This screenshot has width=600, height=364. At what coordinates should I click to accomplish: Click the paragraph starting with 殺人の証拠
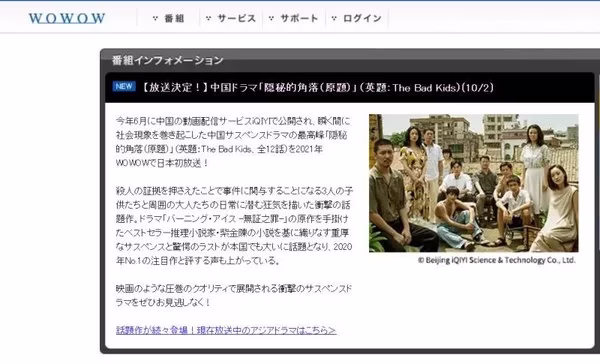tap(234, 226)
